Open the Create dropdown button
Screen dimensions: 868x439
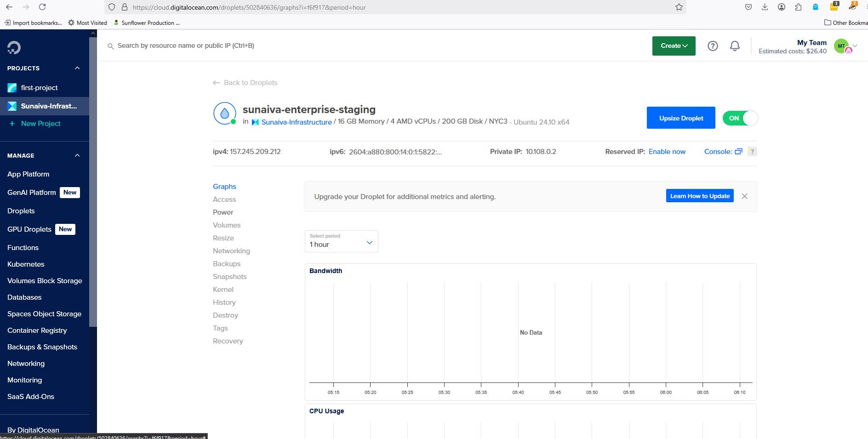pyautogui.click(x=674, y=46)
